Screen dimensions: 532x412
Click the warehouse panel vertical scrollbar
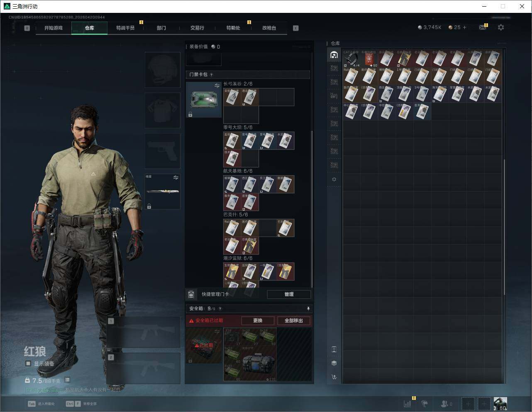505,226
